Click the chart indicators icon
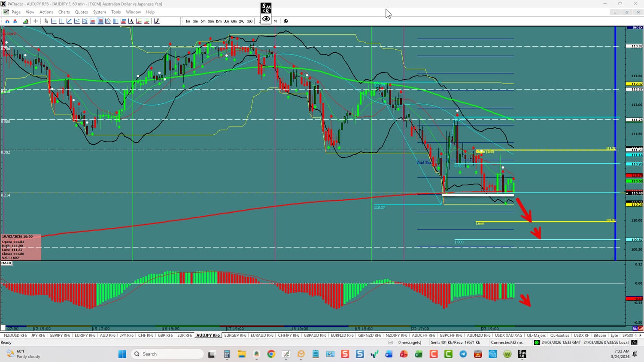This screenshot has width=644, height=362. click(26, 21)
